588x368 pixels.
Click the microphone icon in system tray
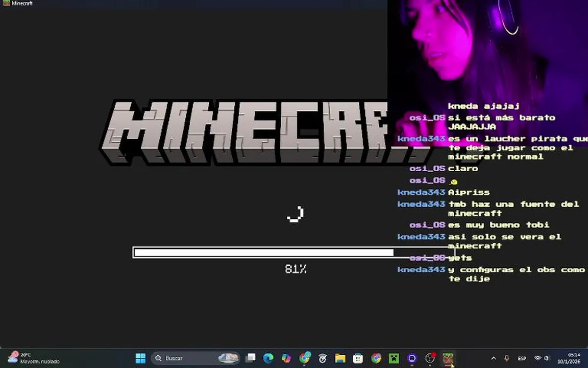tap(507, 358)
